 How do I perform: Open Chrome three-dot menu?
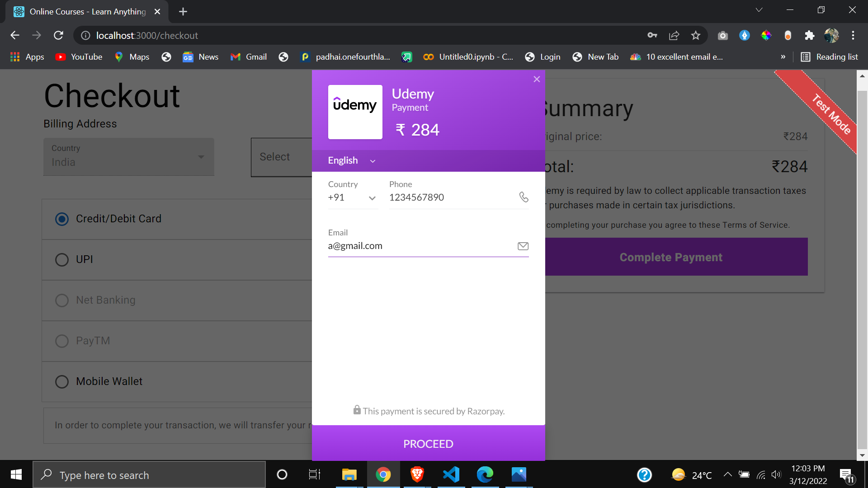coord(853,35)
